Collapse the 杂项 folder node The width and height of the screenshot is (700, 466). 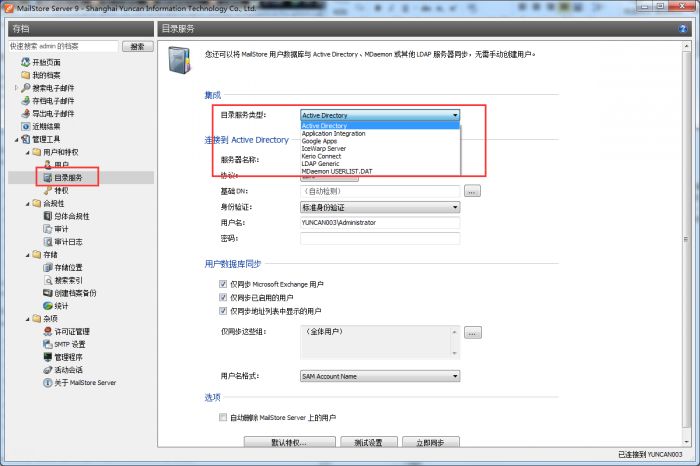28,319
